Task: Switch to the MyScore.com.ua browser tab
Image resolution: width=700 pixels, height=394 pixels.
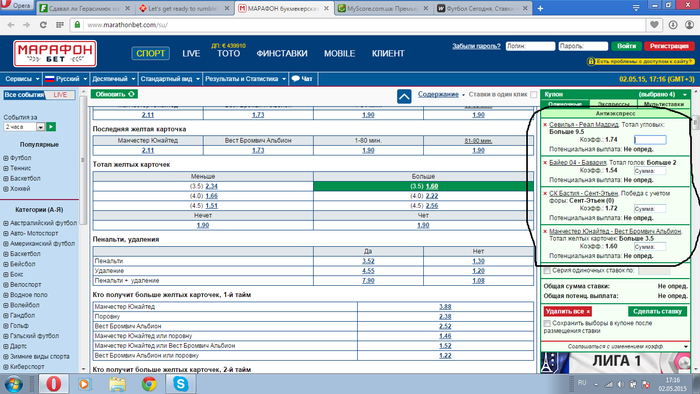Action: 383,8
